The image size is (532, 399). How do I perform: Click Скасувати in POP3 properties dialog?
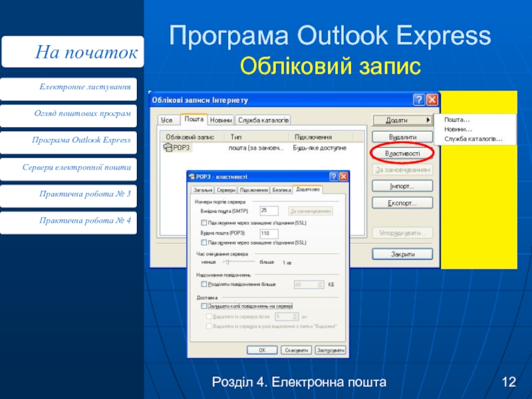point(296,350)
